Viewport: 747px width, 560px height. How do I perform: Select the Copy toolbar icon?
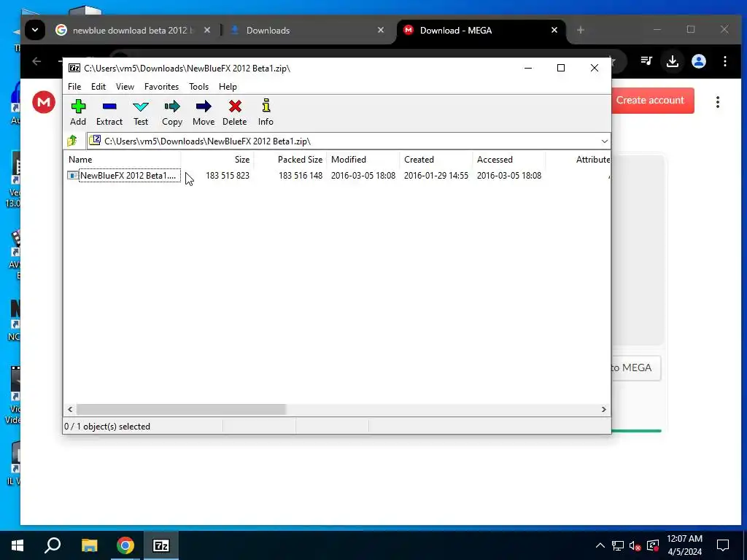pyautogui.click(x=172, y=112)
